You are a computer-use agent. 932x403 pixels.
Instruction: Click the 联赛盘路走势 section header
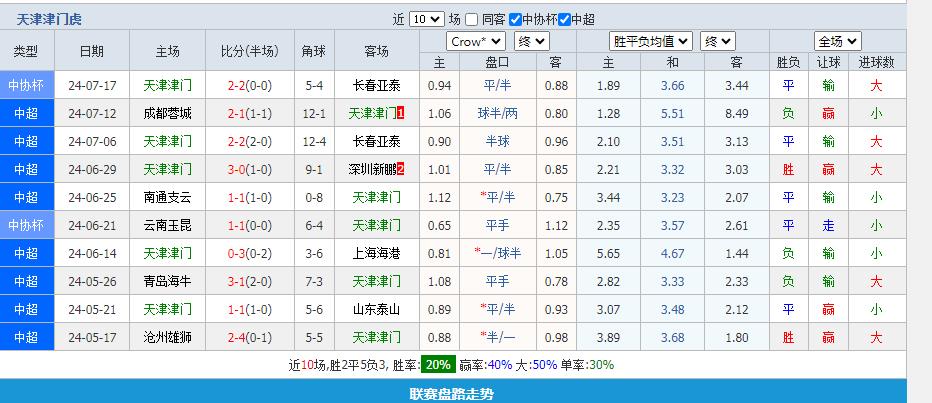tap(452, 393)
